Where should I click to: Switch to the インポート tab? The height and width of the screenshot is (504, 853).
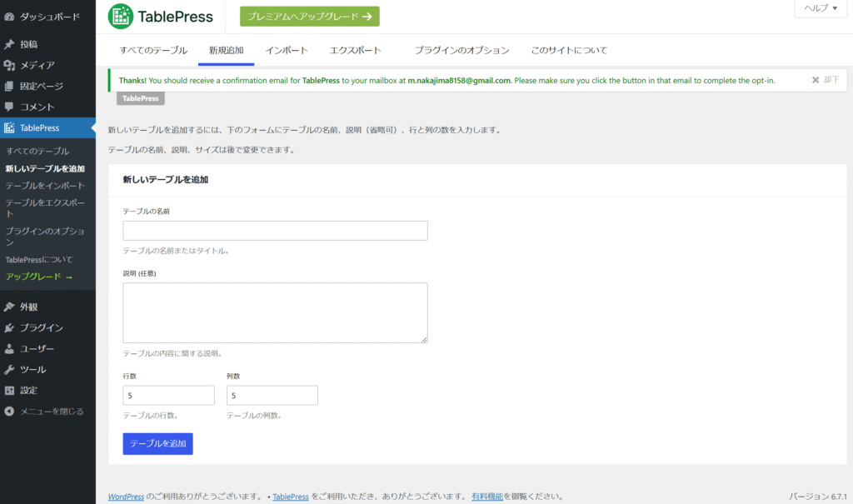[287, 50]
